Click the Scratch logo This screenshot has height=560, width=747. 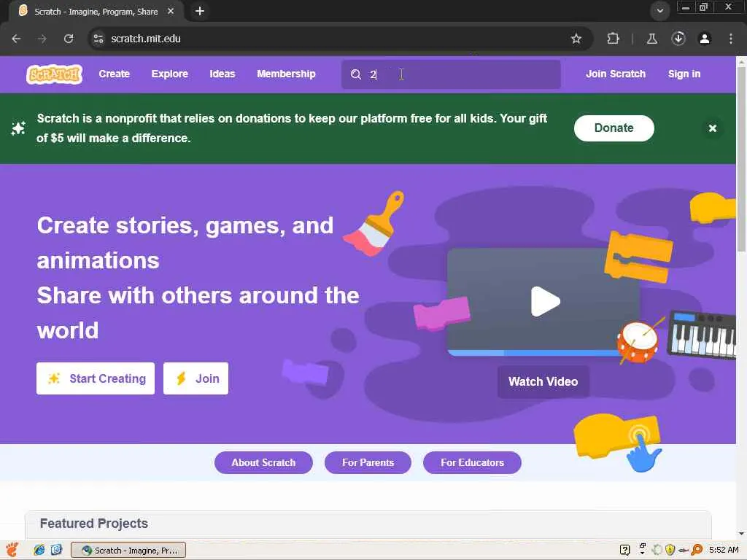click(x=54, y=74)
